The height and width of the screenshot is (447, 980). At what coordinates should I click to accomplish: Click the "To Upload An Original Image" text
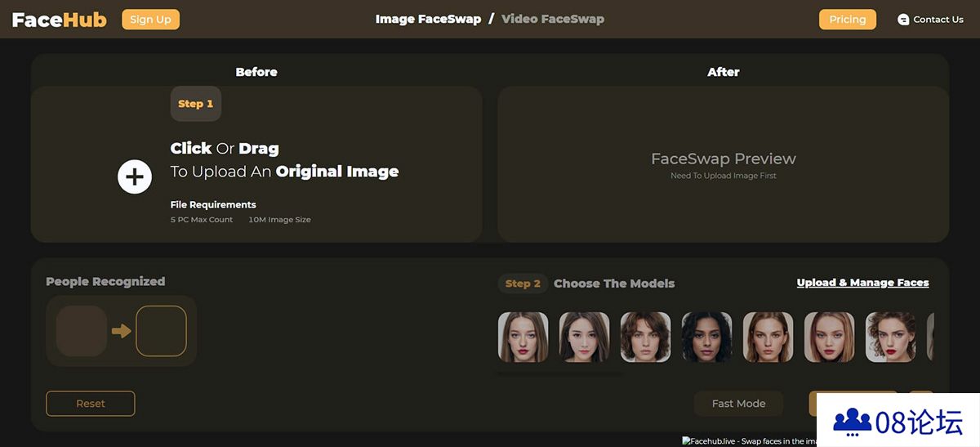coord(284,172)
